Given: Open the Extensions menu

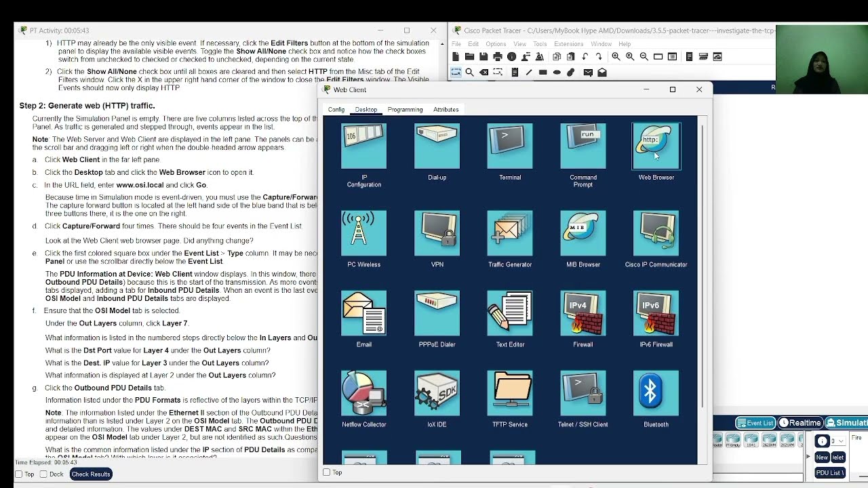Looking at the screenshot, I should [569, 44].
